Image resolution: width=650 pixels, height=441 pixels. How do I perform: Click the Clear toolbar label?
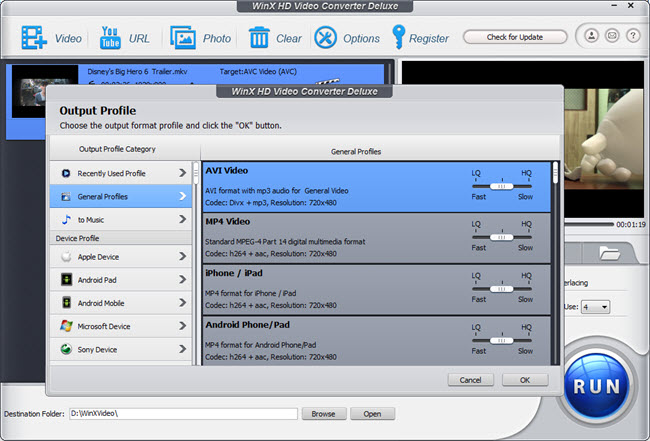tap(289, 39)
